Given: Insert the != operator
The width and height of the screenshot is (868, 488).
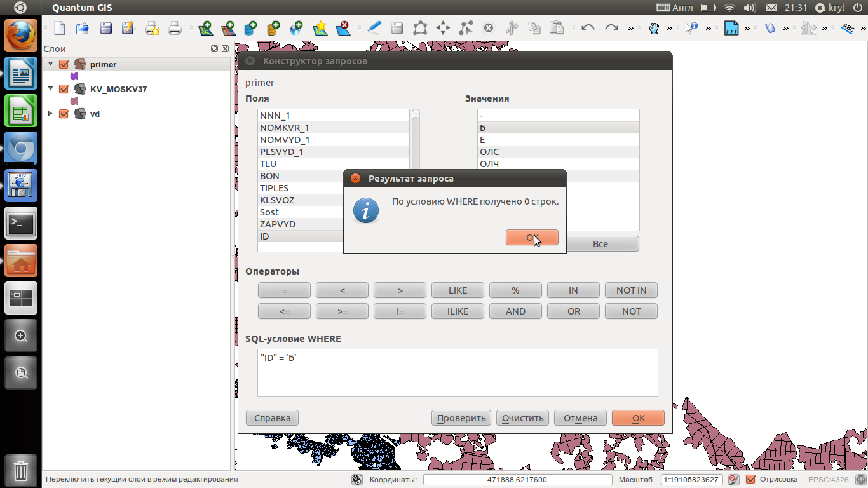Looking at the screenshot, I should [400, 311].
